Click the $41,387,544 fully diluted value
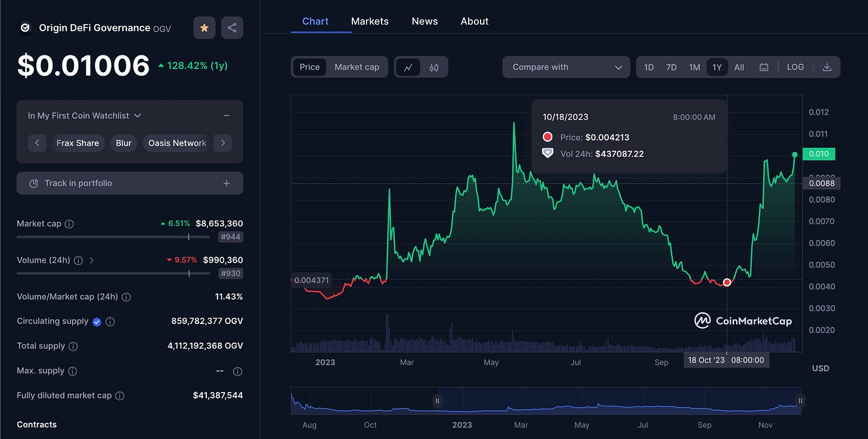 click(x=218, y=396)
